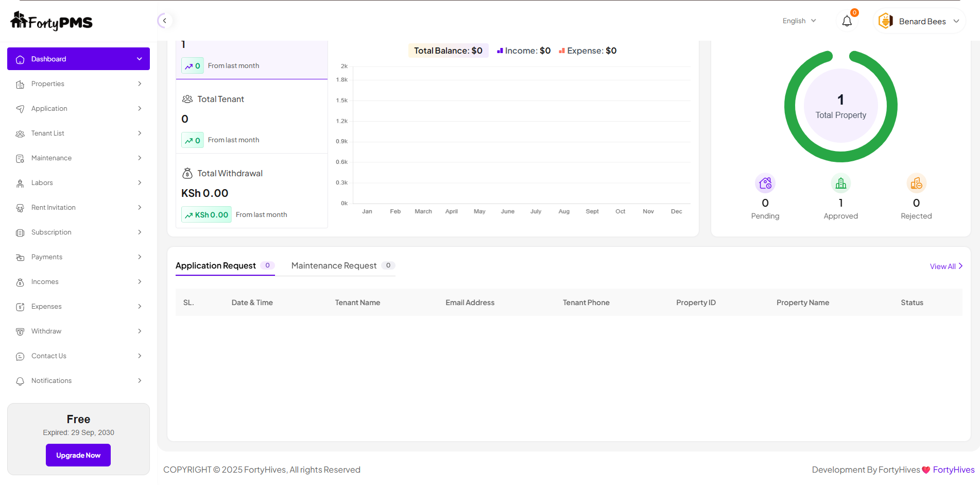
Task: Click the Rejected property icon
Action: click(x=916, y=183)
